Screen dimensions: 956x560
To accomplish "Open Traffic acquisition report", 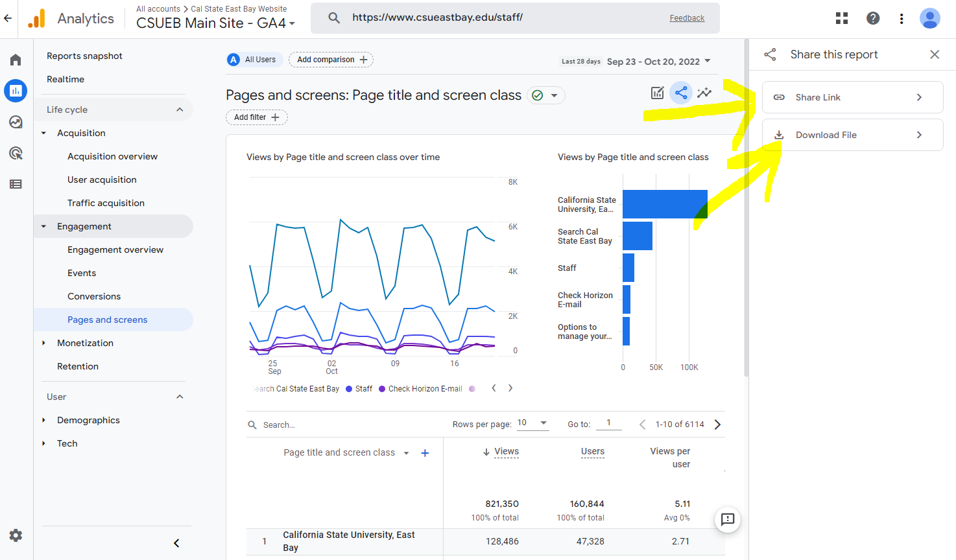I will (106, 203).
